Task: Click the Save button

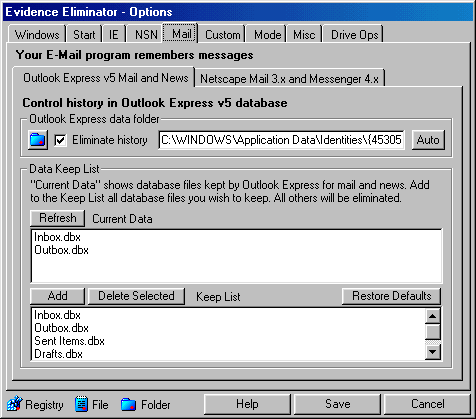Action: (337, 404)
